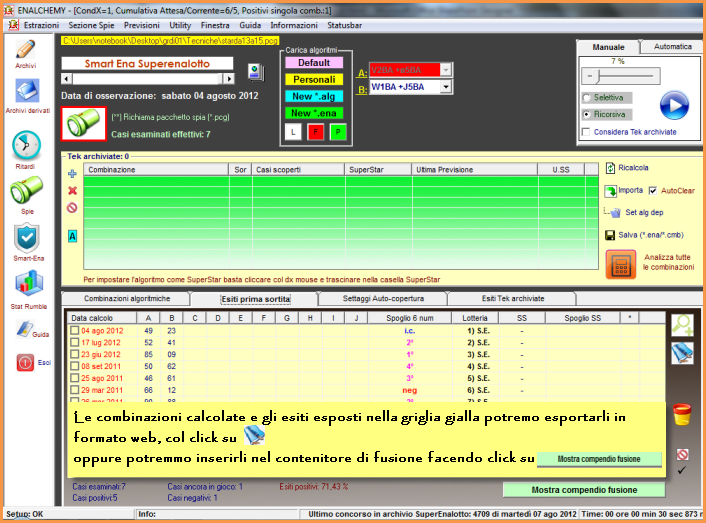706x523 pixels.
Task: Switch to Settaggi Auto-copertura tab
Action: [383, 298]
